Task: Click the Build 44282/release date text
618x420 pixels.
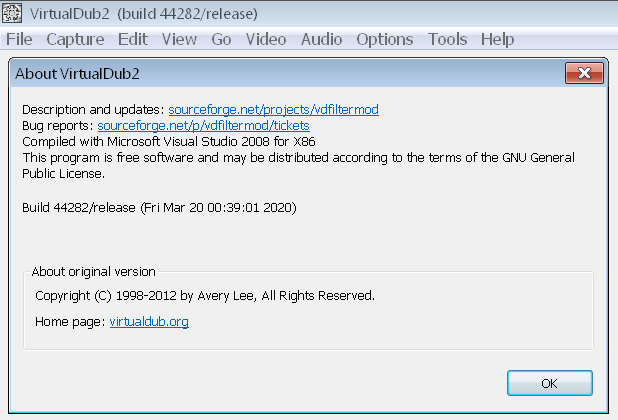Action: click(158, 207)
